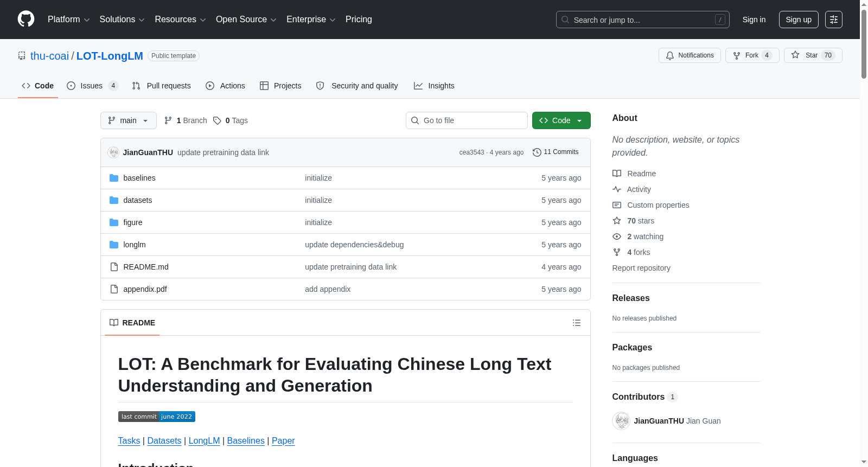Open the 'add appendix' commit message
The height and width of the screenshot is (467, 868).
click(x=328, y=289)
